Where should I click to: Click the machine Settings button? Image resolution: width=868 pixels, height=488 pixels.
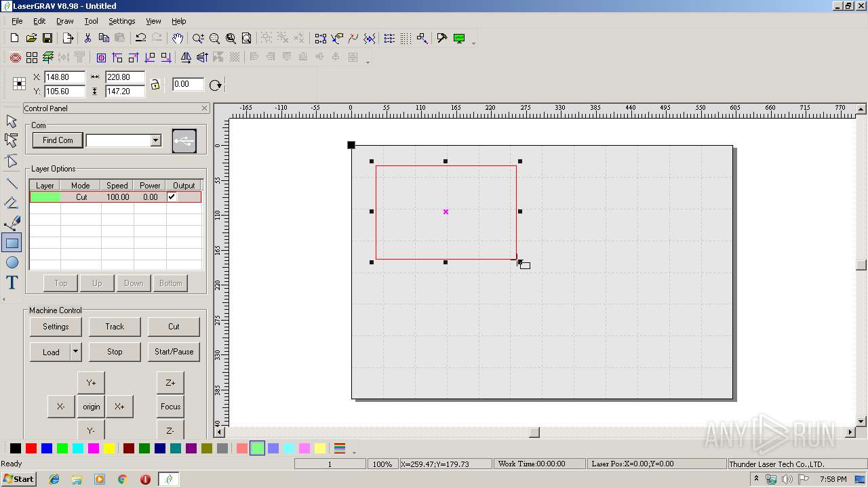point(56,327)
